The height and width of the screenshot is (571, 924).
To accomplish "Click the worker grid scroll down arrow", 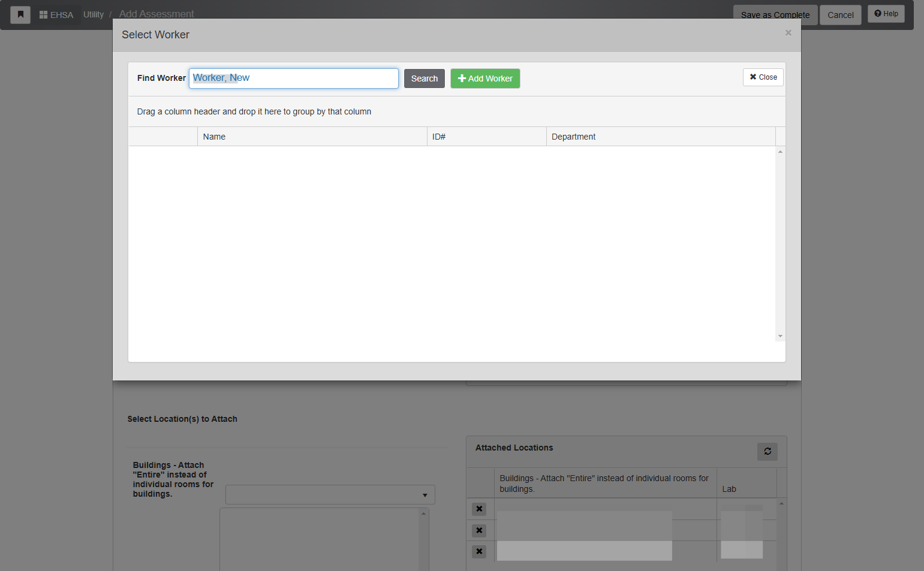I will coord(780,336).
